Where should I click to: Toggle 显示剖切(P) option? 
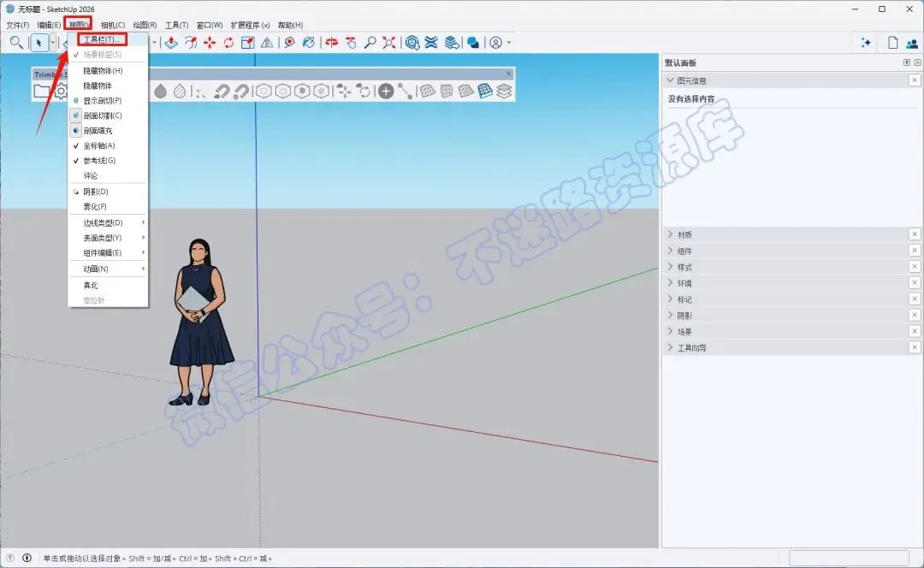click(108, 100)
